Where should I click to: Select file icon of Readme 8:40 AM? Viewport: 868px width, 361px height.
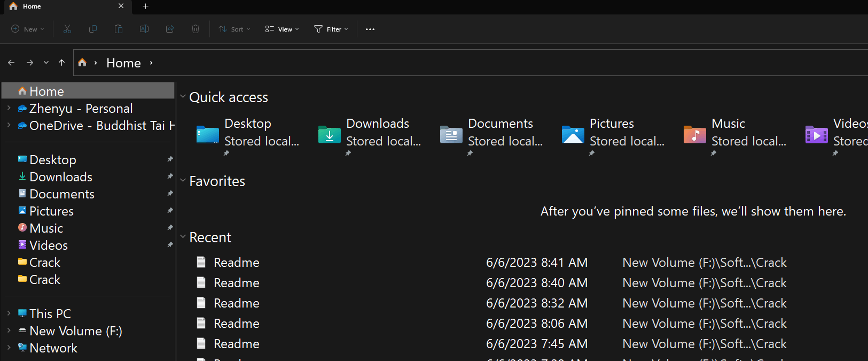[201, 282]
